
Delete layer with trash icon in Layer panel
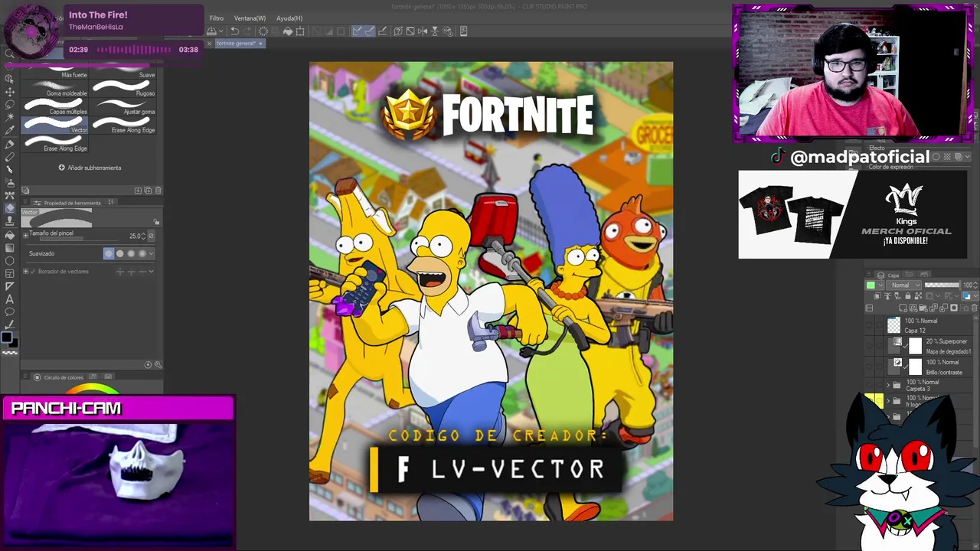(974, 308)
